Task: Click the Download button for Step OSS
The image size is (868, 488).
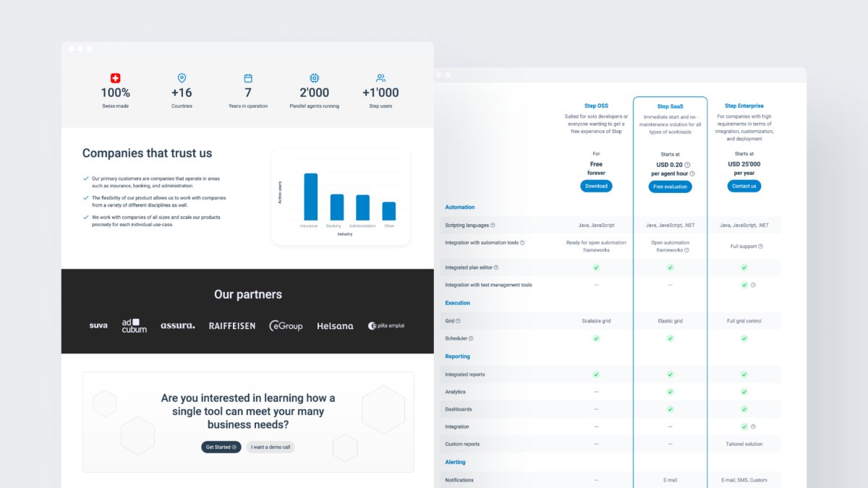Action: coord(596,186)
